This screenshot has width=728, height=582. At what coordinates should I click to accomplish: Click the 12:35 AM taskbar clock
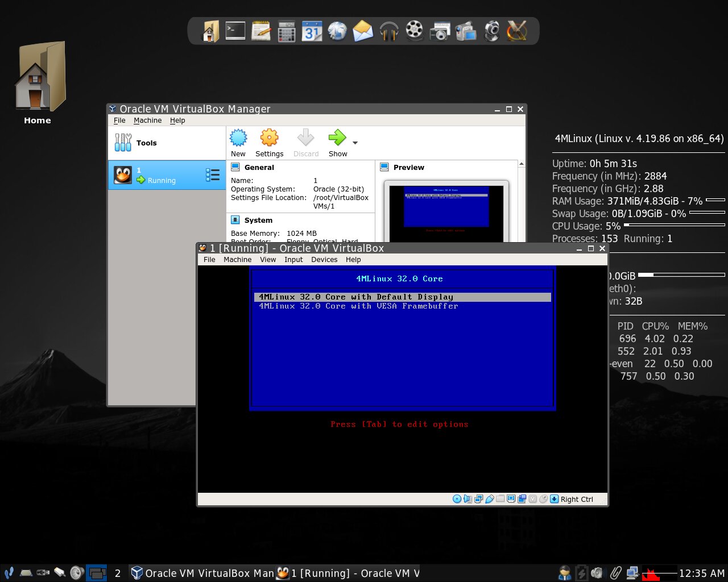coord(702,573)
